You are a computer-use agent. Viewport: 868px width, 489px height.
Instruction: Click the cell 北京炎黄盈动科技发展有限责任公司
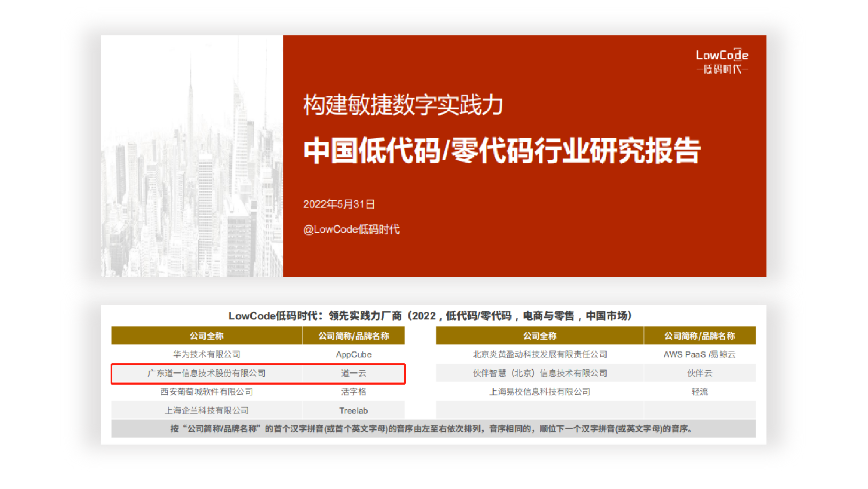point(540,354)
